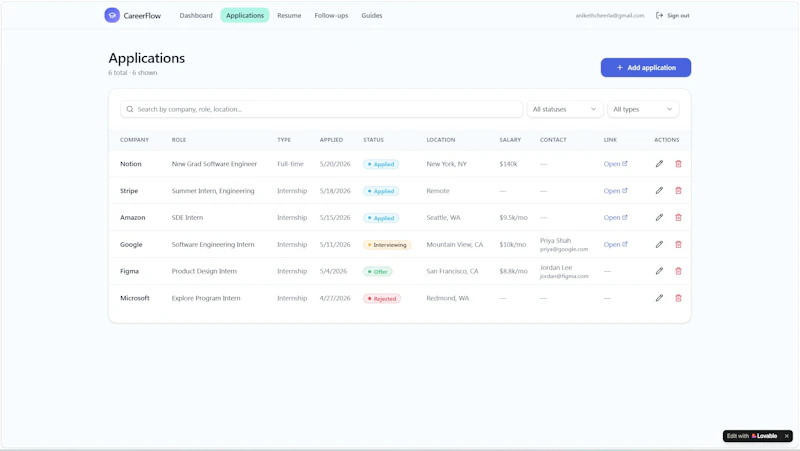Open the Notion job posting link
This screenshot has width=800, height=451.
tap(615, 164)
